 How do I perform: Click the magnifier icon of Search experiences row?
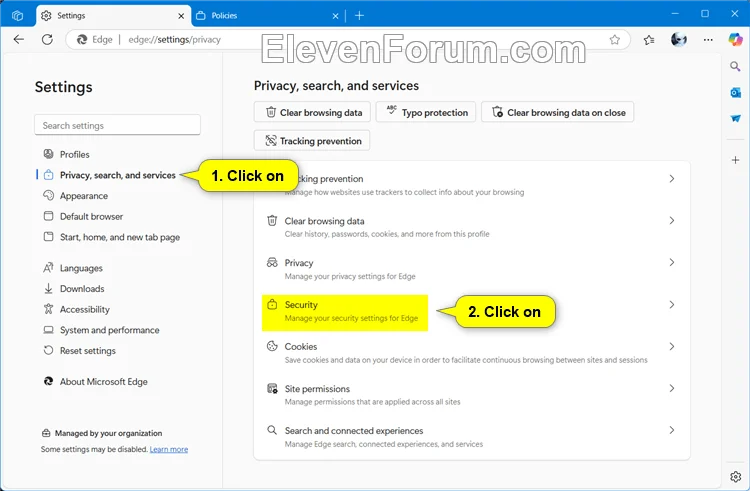[x=272, y=430]
